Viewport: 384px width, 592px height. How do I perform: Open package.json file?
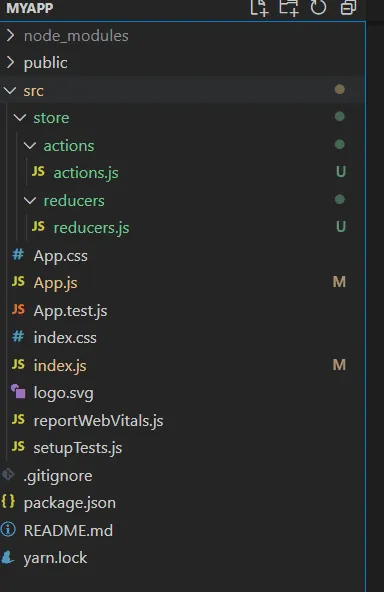point(69,503)
